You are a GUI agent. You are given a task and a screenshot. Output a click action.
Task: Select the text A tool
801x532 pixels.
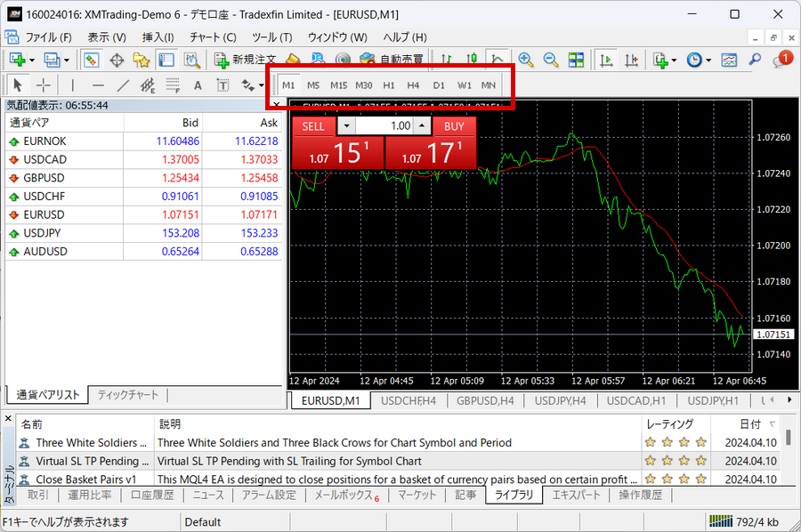point(198,85)
